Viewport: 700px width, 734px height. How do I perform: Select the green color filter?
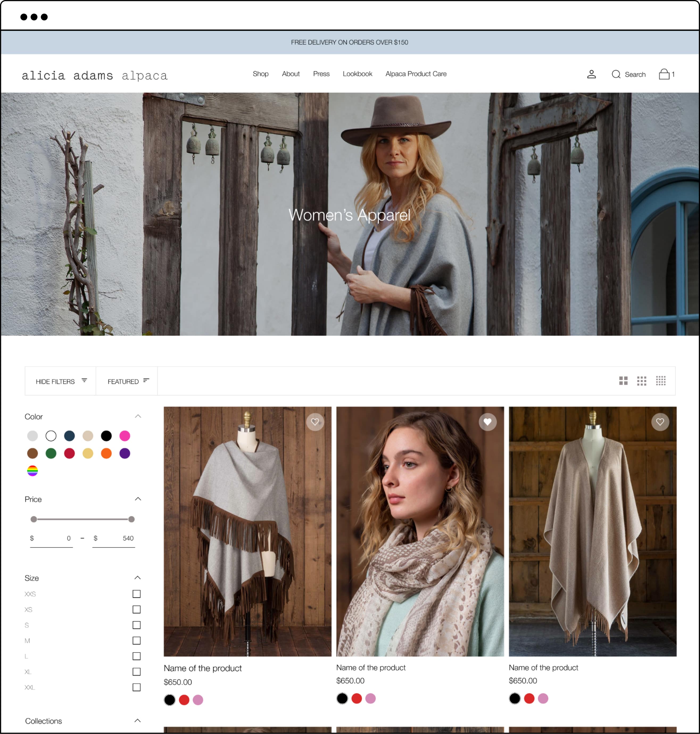[x=51, y=453]
